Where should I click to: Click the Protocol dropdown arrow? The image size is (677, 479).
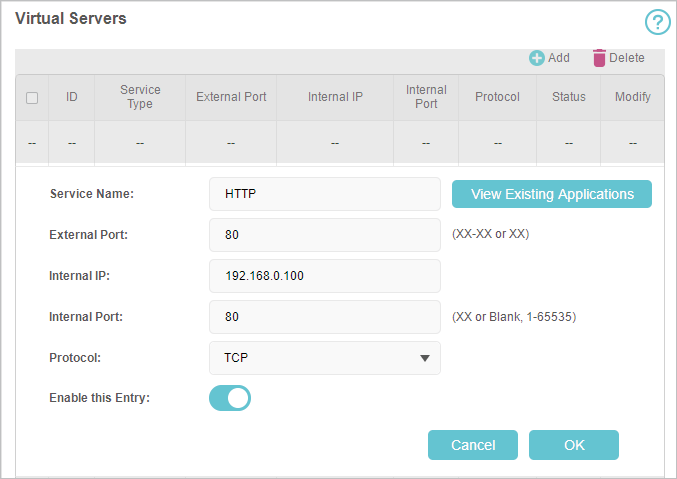[425, 358]
